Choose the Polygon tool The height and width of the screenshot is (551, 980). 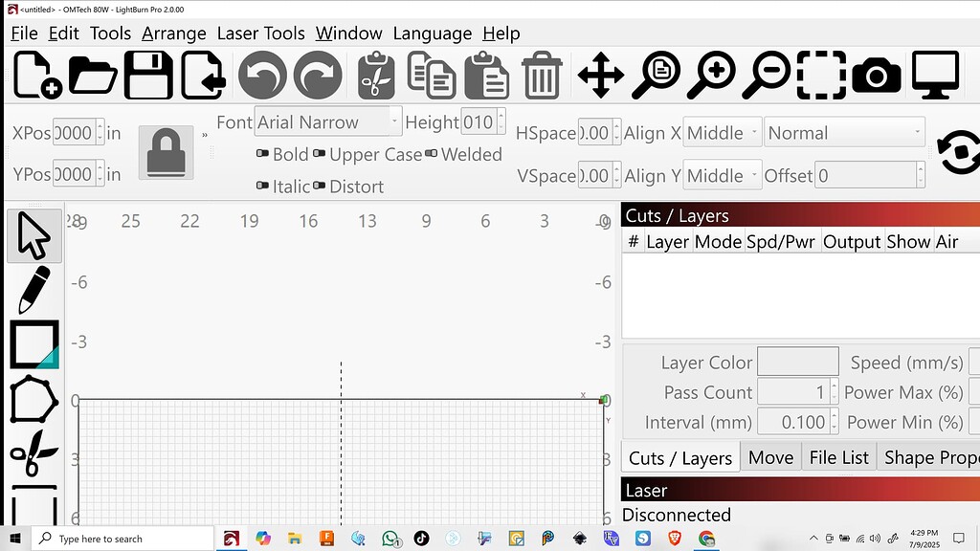33,402
